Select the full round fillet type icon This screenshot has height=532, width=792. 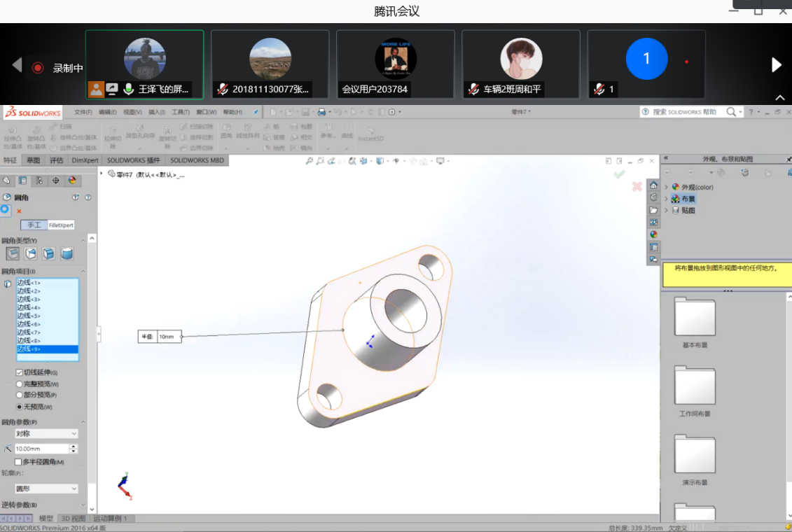coord(67,253)
